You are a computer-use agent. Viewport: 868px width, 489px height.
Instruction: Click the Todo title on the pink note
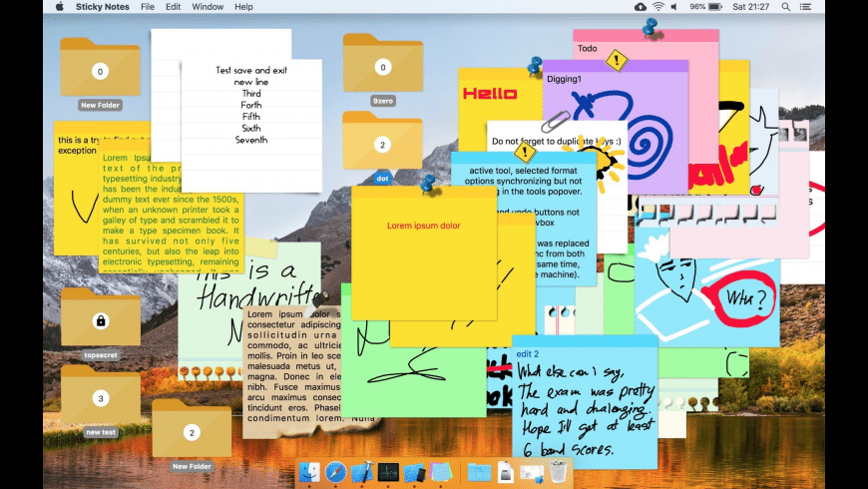click(x=588, y=48)
